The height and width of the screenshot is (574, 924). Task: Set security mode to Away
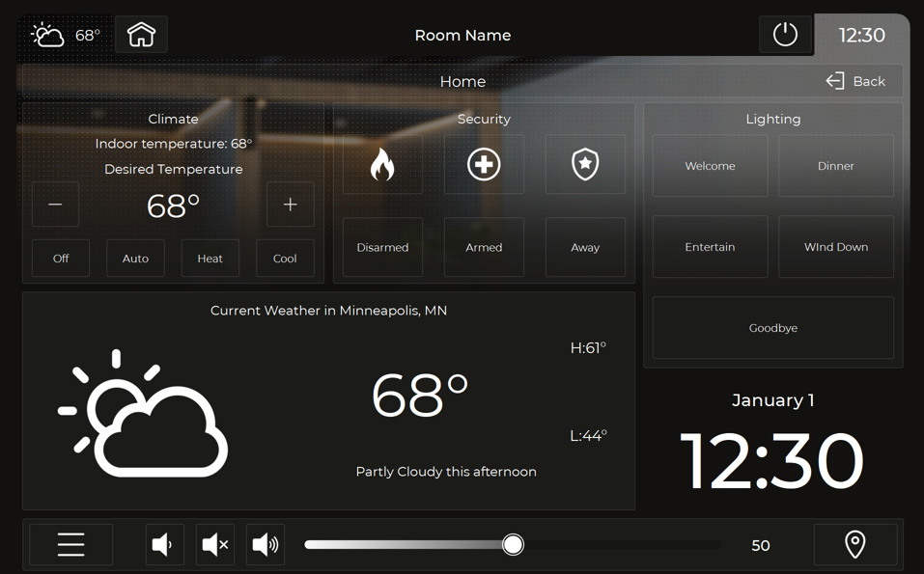click(585, 247)
